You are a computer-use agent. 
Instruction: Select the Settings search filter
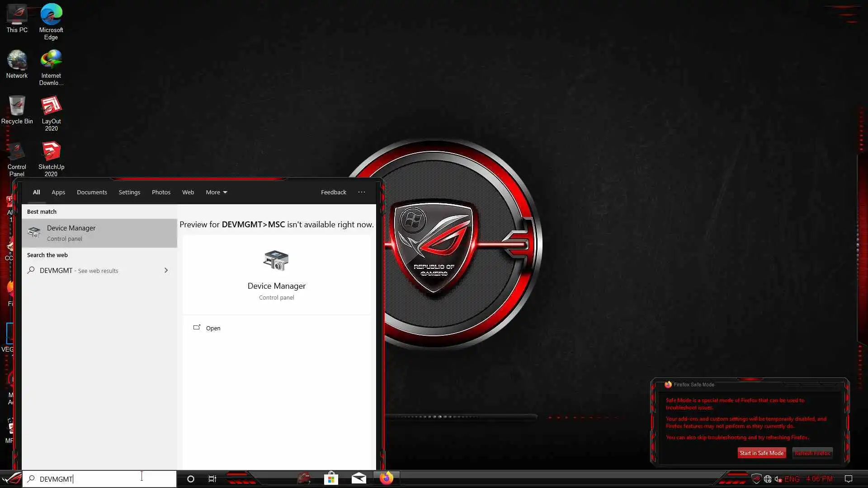pyautogui.click(x=129, y=192)
